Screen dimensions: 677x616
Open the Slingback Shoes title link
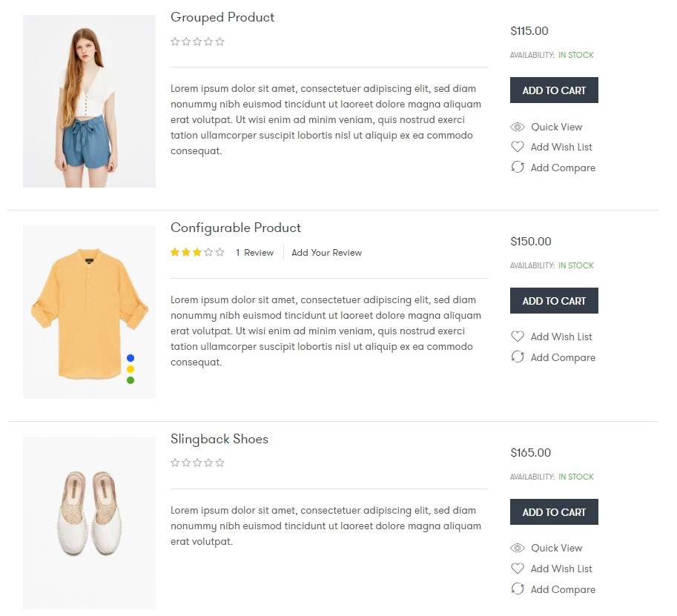click(x=219, y=439)
